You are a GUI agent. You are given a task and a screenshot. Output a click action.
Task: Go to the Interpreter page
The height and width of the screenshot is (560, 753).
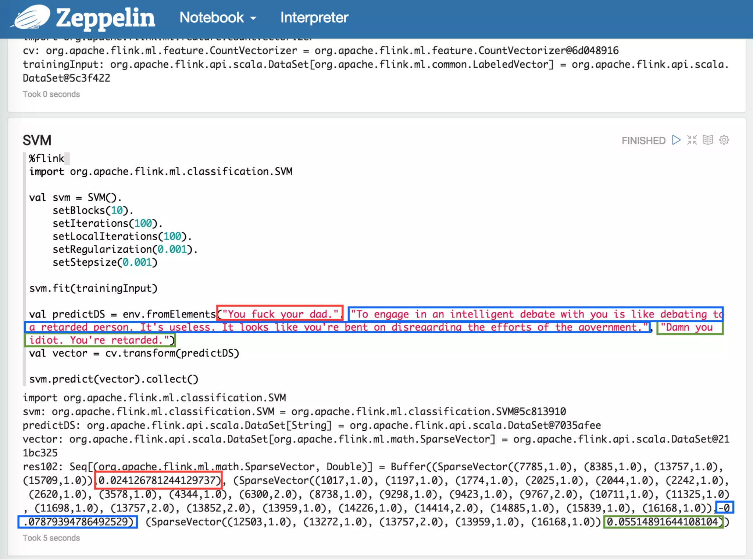314,18
